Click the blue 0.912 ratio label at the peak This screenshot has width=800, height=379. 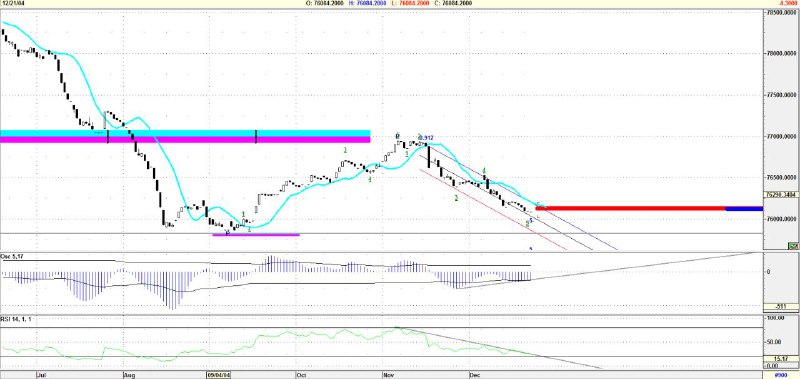tap(427, 138)
